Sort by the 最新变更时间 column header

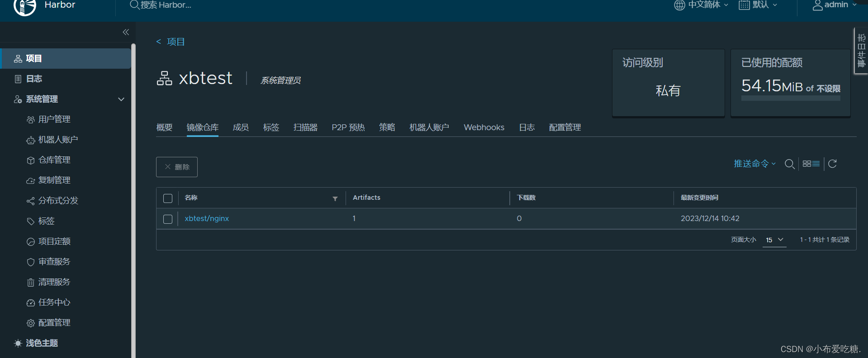pos(699,198)
